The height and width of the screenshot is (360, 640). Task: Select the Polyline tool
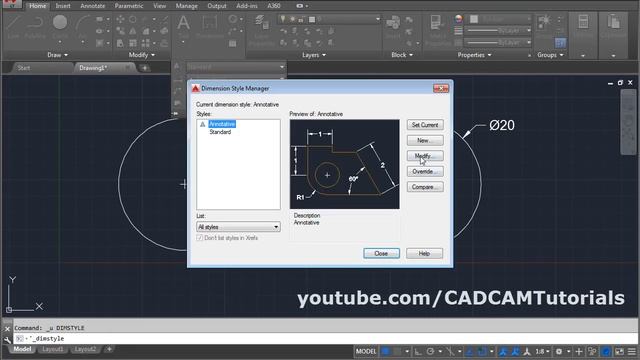pyautogui.click(x=35, y=27)
